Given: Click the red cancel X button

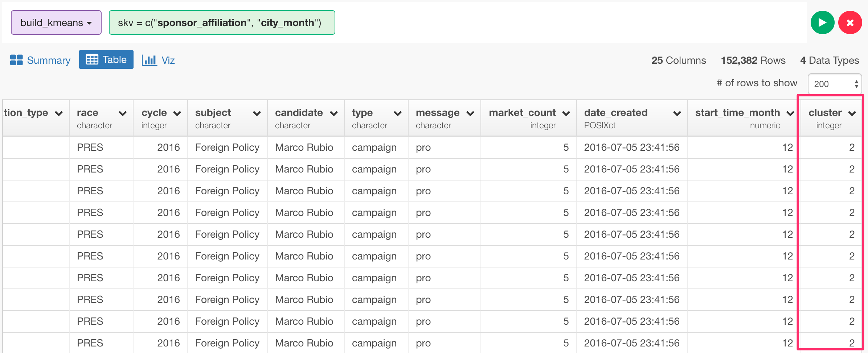Looking at the screenshot, I should [850, 23].
